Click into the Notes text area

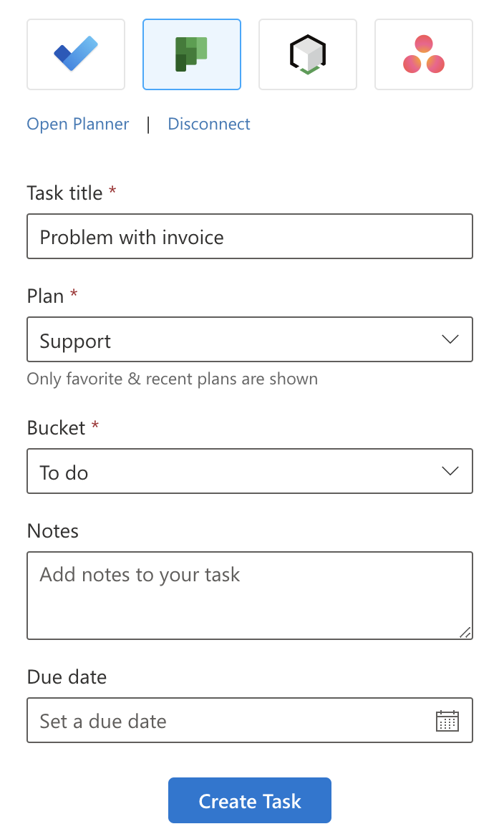[x=250, y=596]
